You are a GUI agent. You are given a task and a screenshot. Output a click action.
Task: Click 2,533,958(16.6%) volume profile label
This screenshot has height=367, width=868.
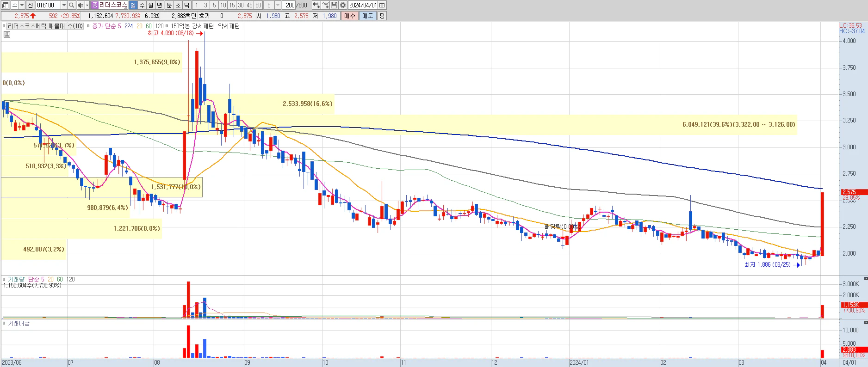(308, 104)
